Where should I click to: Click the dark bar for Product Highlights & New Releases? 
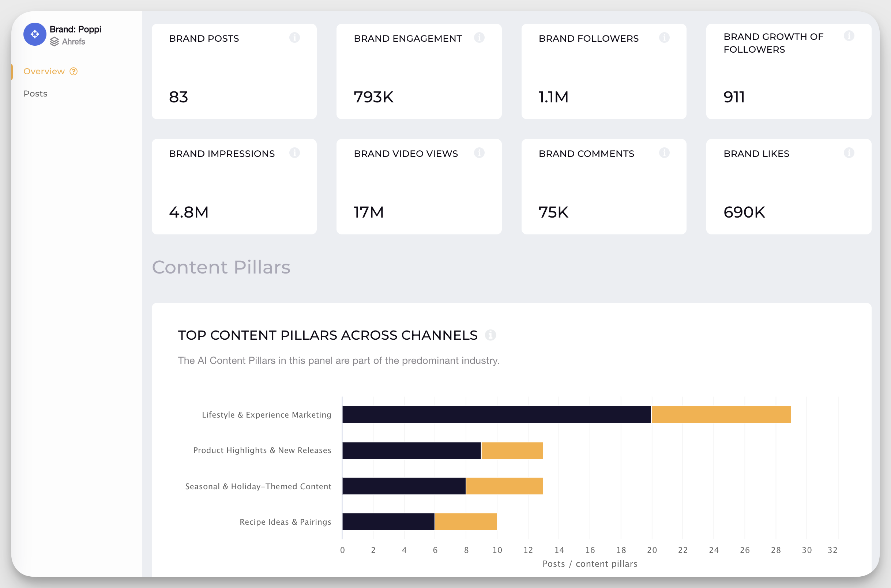click(412, 451)
